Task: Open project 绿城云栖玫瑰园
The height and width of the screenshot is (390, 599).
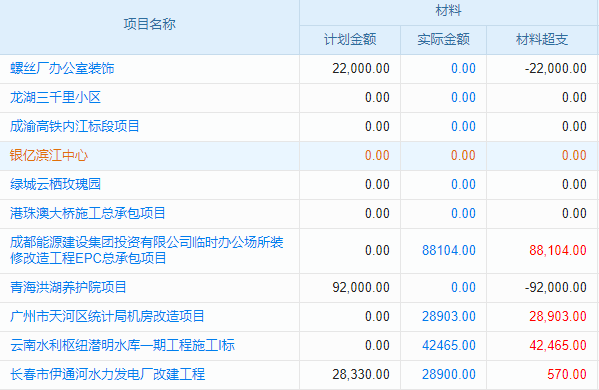Action: point(55,184)
